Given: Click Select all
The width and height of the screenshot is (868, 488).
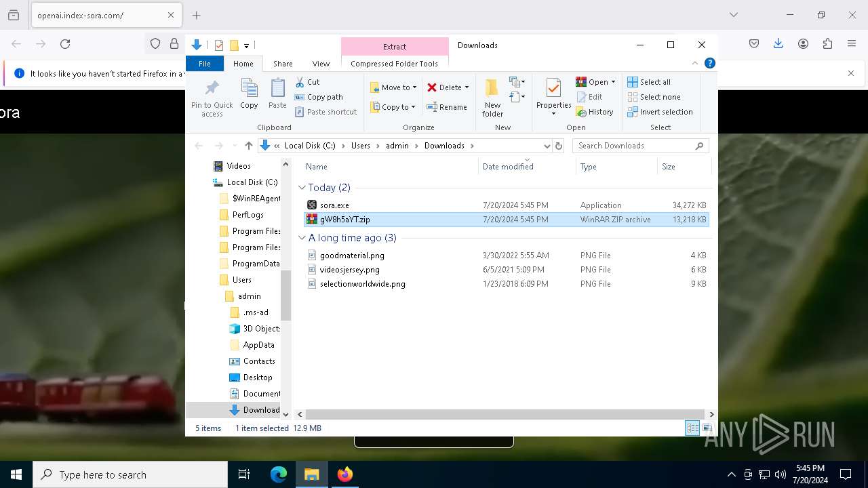Looking at the screenshot, I should pos(649,82).
